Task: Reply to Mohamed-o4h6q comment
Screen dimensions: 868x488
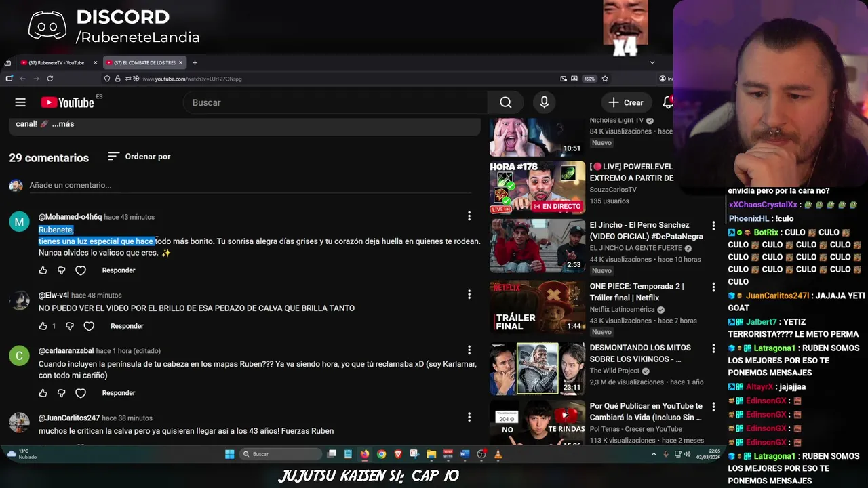Action: coord(119,270)
